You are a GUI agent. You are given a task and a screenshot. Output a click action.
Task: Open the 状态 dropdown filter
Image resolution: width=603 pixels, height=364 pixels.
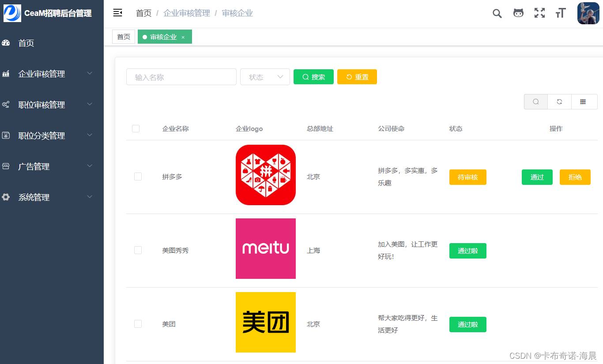pos(265,77)
